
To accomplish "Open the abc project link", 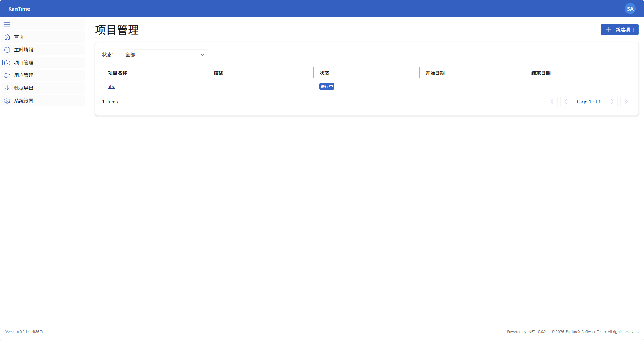I will click(111, 86).
